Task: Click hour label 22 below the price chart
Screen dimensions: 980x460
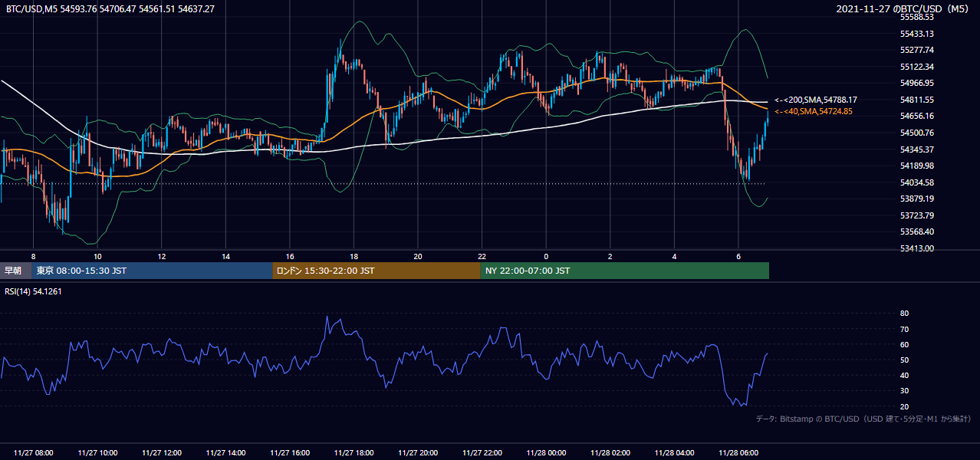Action: pos(482,256)
